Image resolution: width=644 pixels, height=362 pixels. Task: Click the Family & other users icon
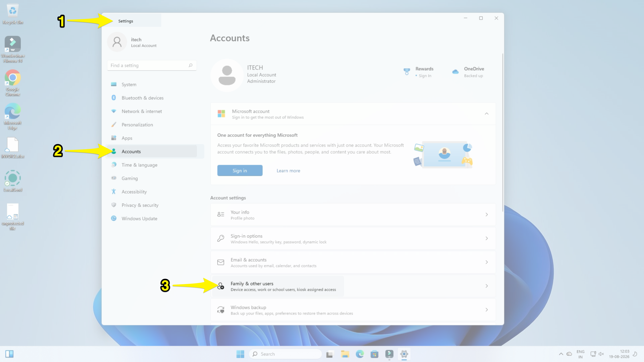[x=221, y=286]
